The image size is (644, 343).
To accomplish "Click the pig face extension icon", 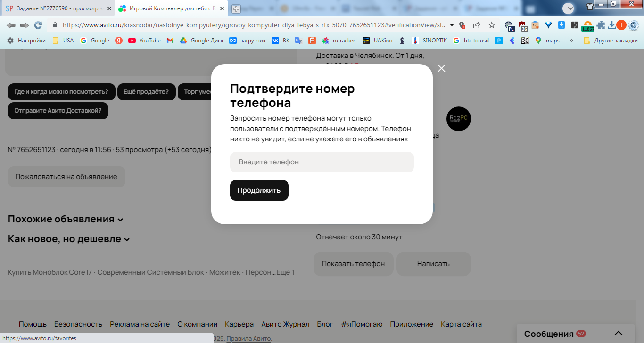I will click(536, 25).
